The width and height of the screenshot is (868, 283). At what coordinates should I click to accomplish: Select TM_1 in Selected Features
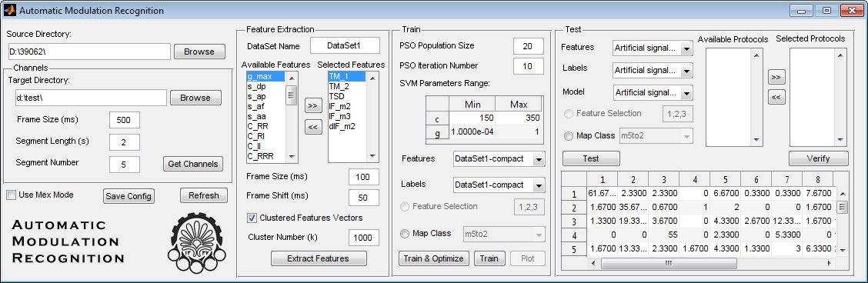[347, 77]
